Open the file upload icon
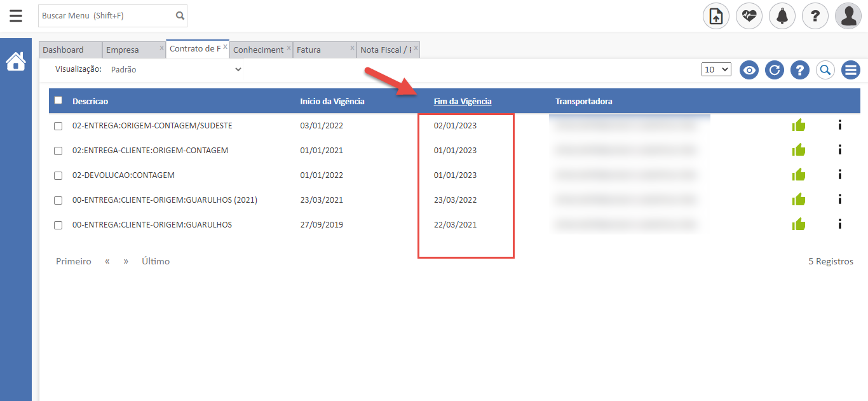Viewport: 868px width, 401px height. 716,16
